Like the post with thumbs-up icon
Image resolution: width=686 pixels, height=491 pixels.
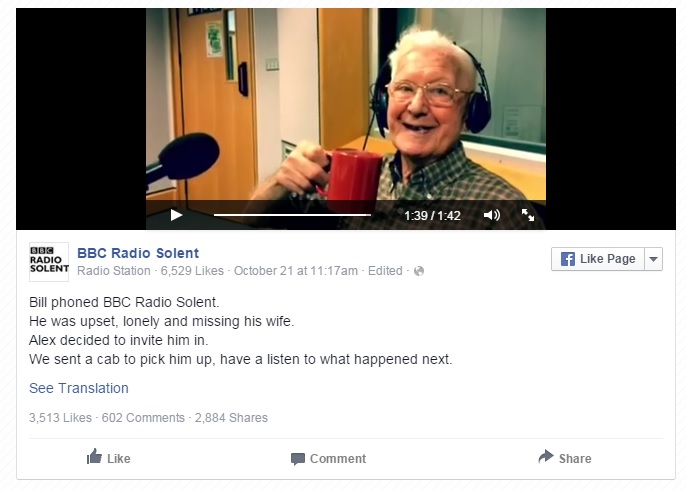point(94,456)
